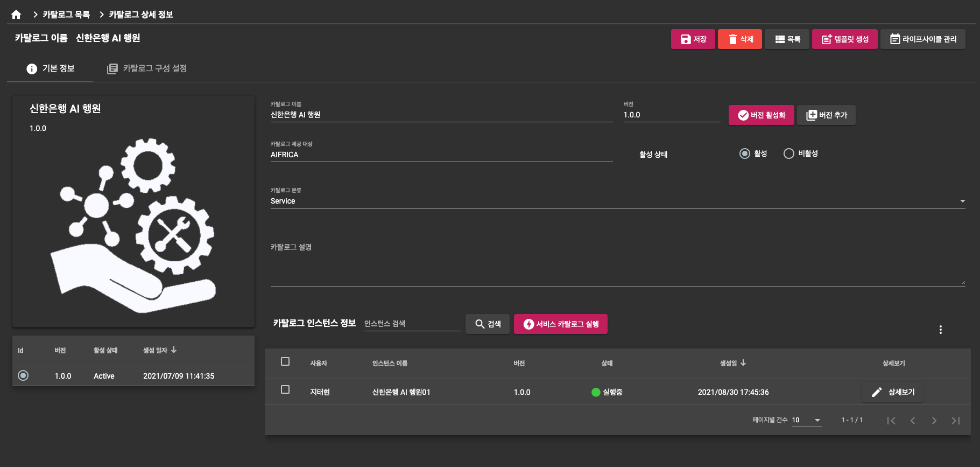Screen dimensions: 980x467
Task: Go to catalog list (카탈로그 목록) breadcrumb
Action: pyautogui.click(x=66, y=15)
